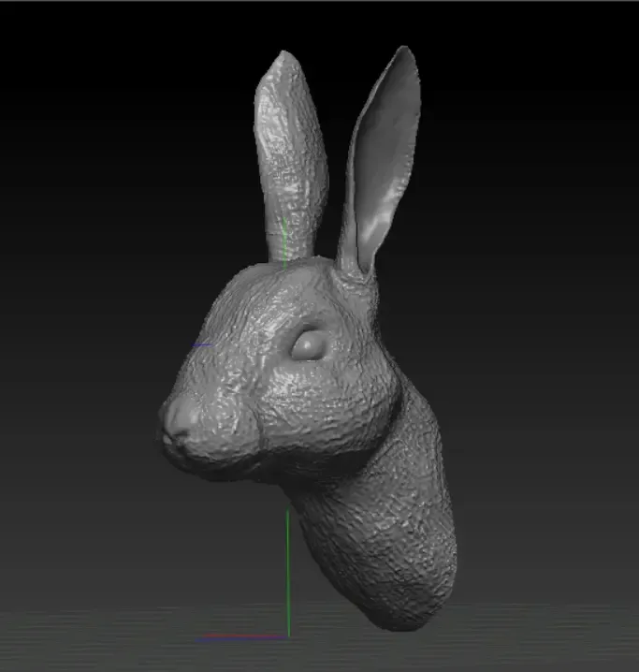This screenshot has width=639, height=672.
Task: Click the red horizontal axis line on the floor
Action: click(244, 635)
